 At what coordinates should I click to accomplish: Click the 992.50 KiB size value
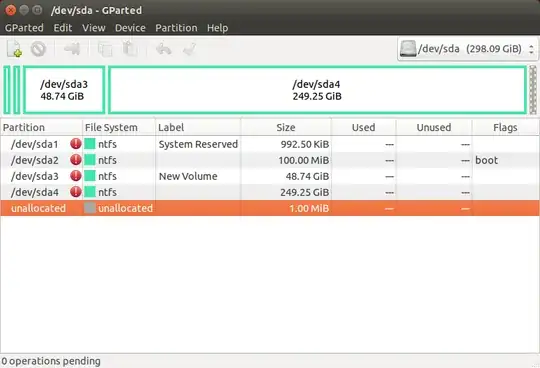click(x=305, y=144)
